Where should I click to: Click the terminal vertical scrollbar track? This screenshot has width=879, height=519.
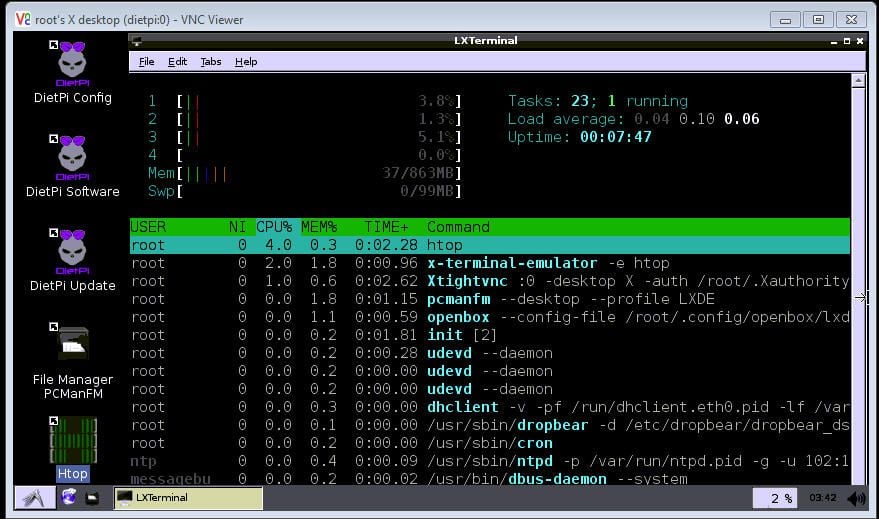[858, 286]
